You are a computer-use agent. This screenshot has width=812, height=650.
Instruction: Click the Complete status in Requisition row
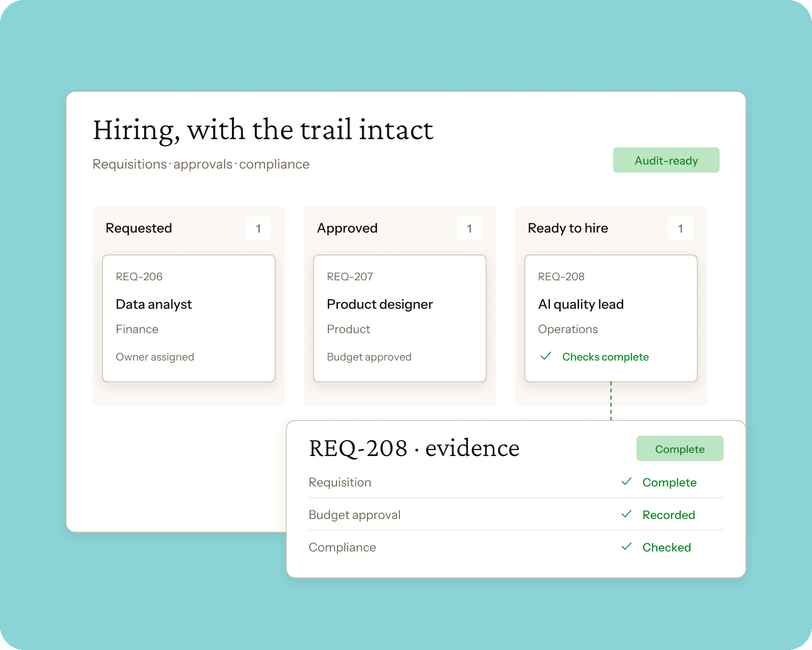(x=669, y=482)
